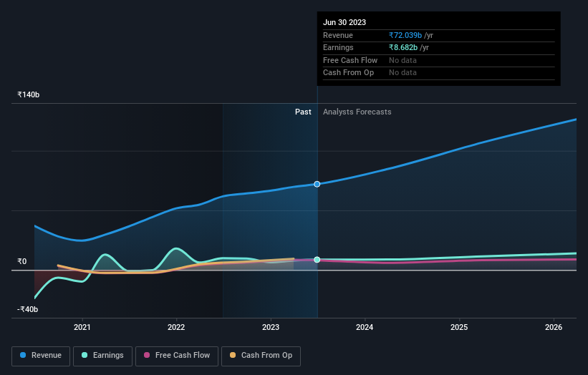Click the ₹8.682b earnings value in tooltip
The width and height of the screenshot is (588, 375).
403,47
